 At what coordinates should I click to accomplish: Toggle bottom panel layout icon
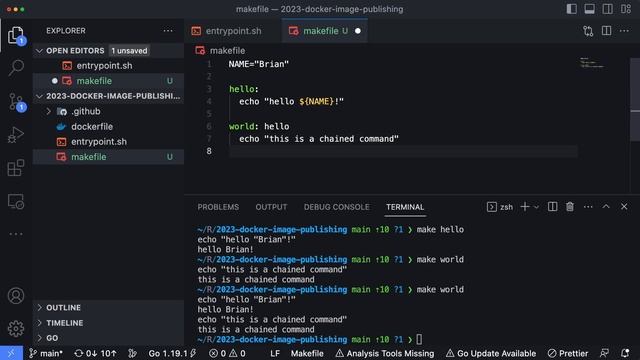point(589,9)
